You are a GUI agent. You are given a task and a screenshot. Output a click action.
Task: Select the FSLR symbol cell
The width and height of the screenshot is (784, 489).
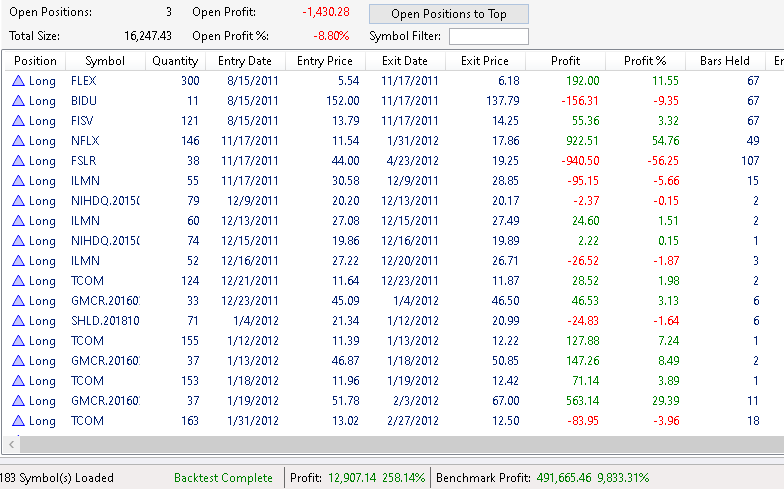tap(85, 161)
